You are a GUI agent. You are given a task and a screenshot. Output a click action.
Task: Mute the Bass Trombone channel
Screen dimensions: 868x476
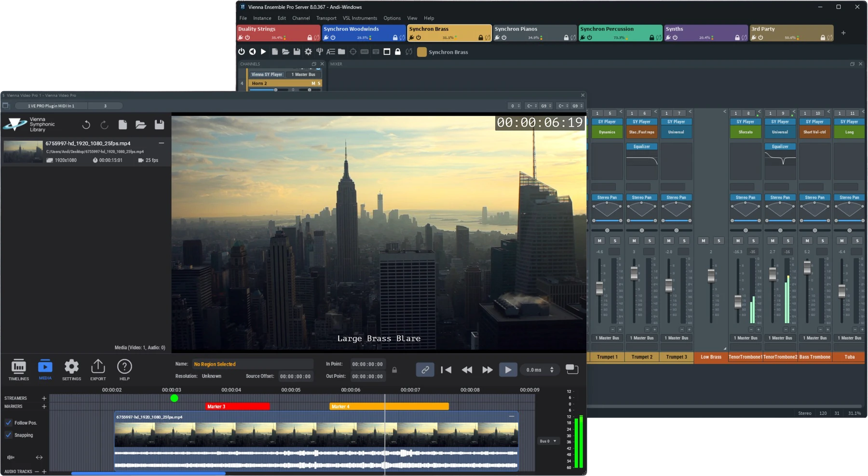tap(807, 241)
